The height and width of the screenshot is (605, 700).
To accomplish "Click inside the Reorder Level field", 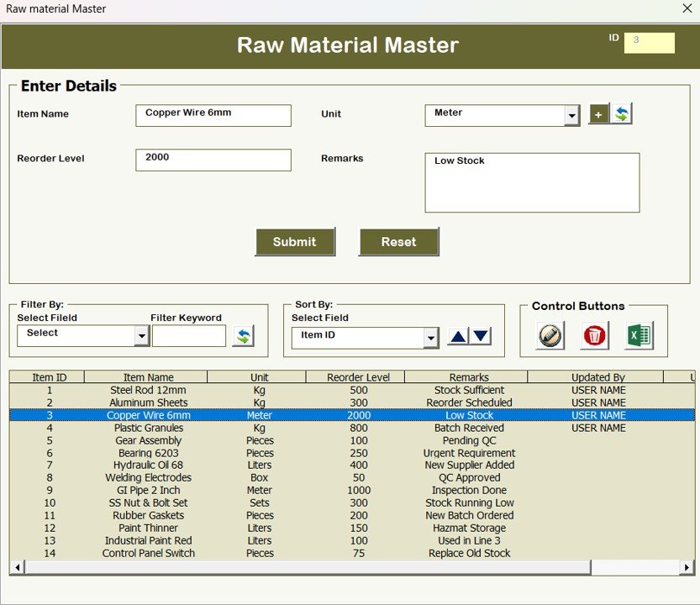I will pyautogui.click(x=213, y=160).
